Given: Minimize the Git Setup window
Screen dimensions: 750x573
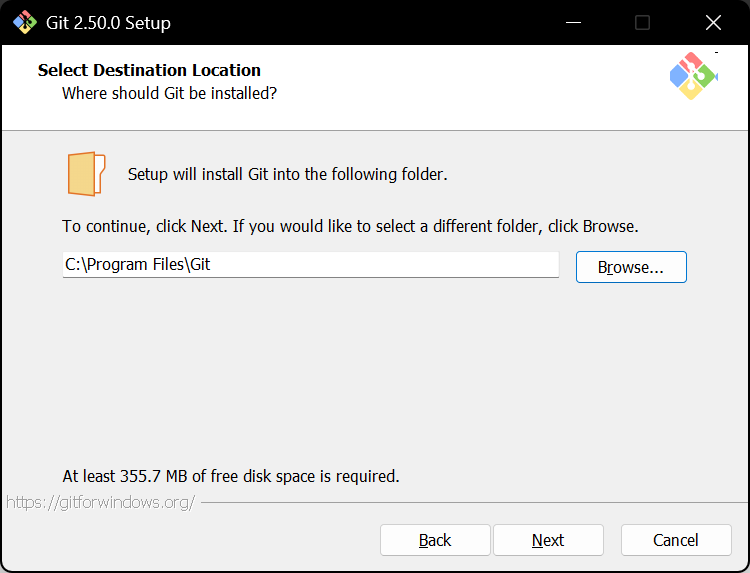Looking at the screenshot, I should (573, 22).
